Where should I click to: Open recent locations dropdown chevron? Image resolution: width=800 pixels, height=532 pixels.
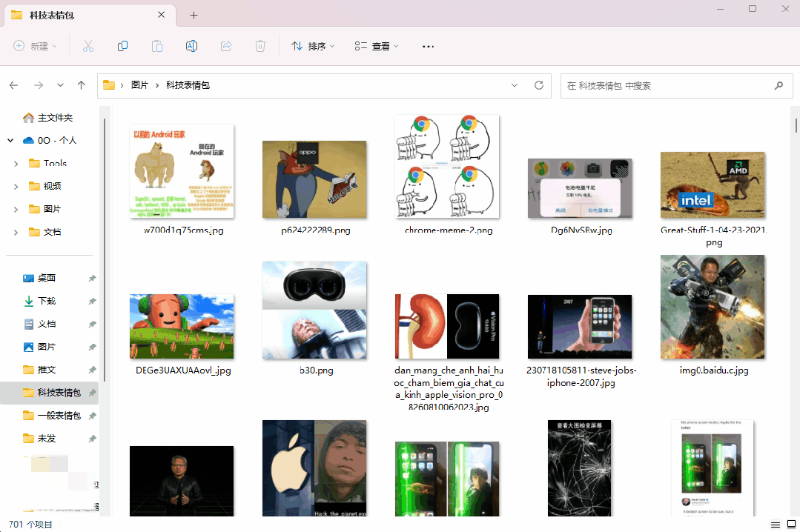(x=60, y=85)
